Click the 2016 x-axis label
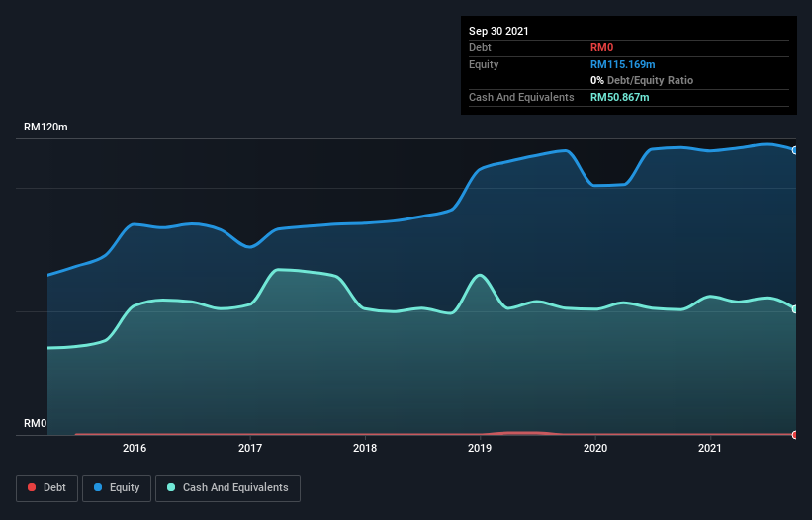 tap(135, 448)
